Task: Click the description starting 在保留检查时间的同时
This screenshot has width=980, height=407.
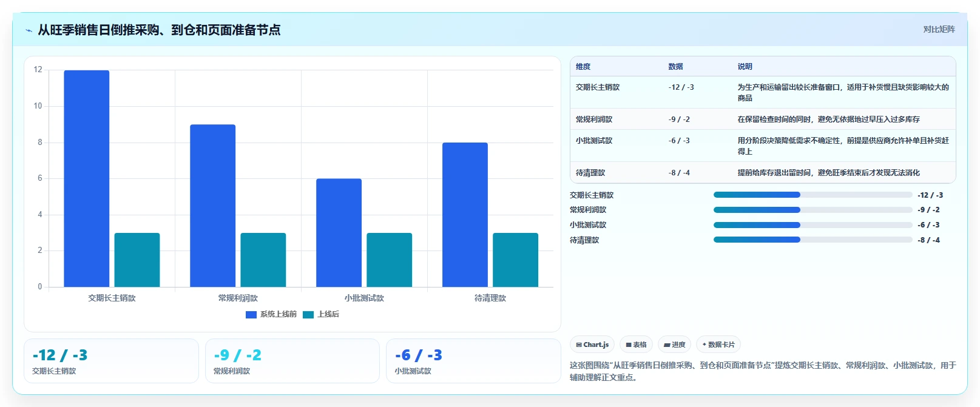Action: 829,119
